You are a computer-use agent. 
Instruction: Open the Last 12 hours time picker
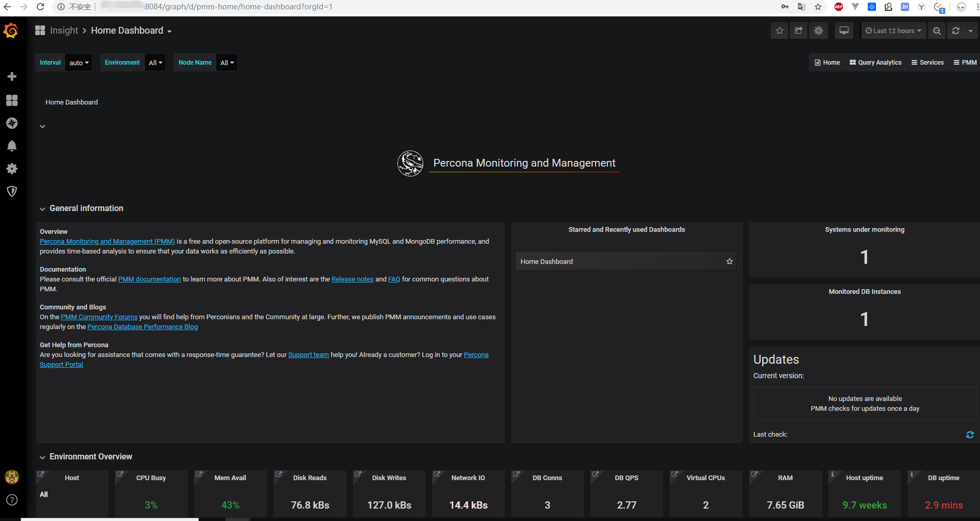click(x=893, y=31)
